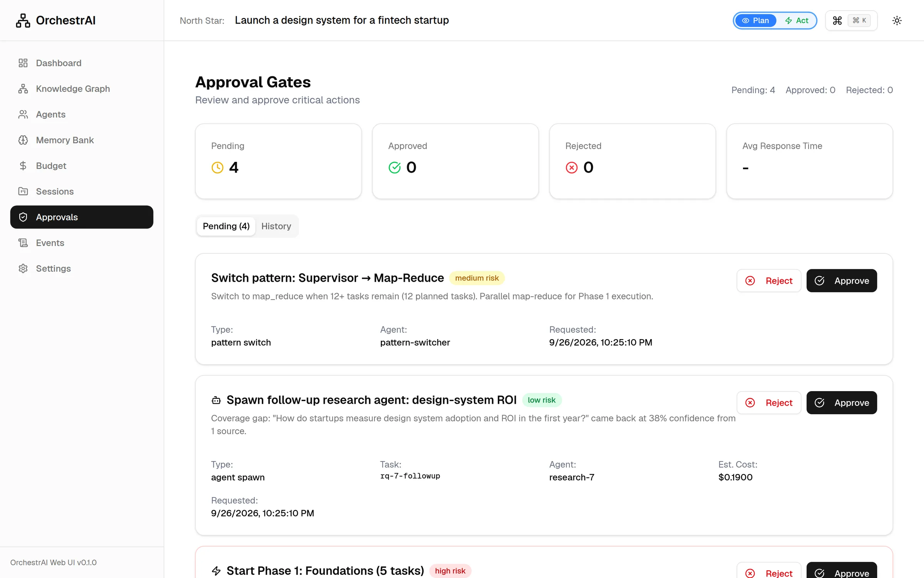Click the North Star goal text
Viewport: 924px width, 578px height.
tap(342, 20)
